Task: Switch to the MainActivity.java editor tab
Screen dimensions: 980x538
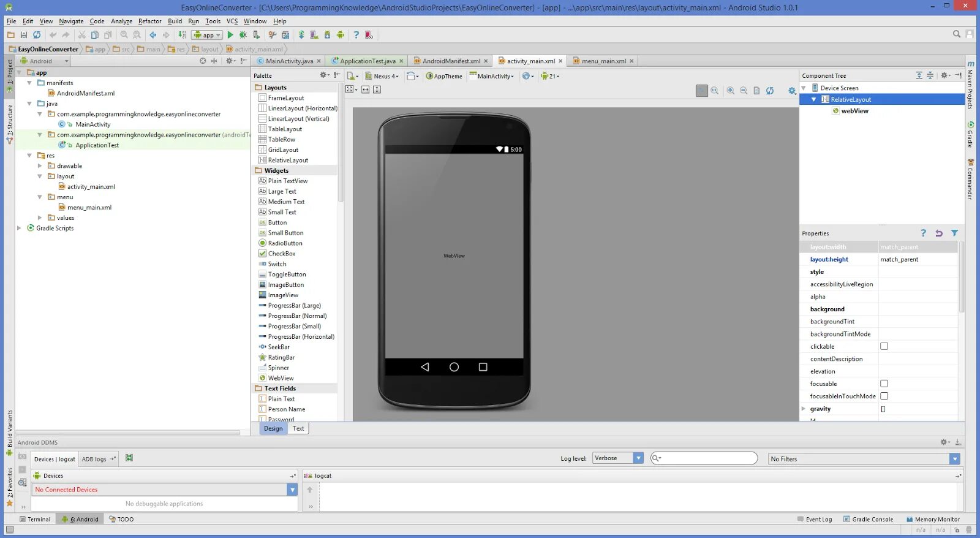Action: tap(288, 61)
